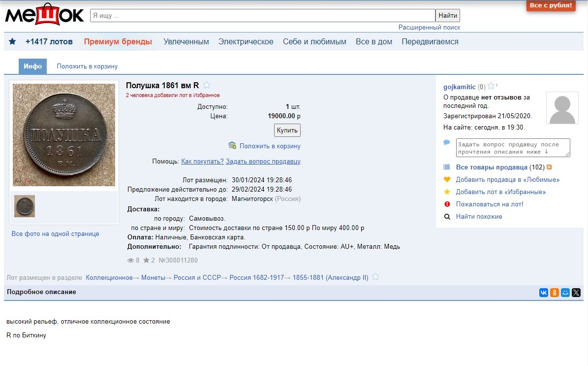Image resolution: width=588 pixels, height=366 pixels.
Task: Click RSS feed icon for seller's items
Action: (x=549, y=167)
